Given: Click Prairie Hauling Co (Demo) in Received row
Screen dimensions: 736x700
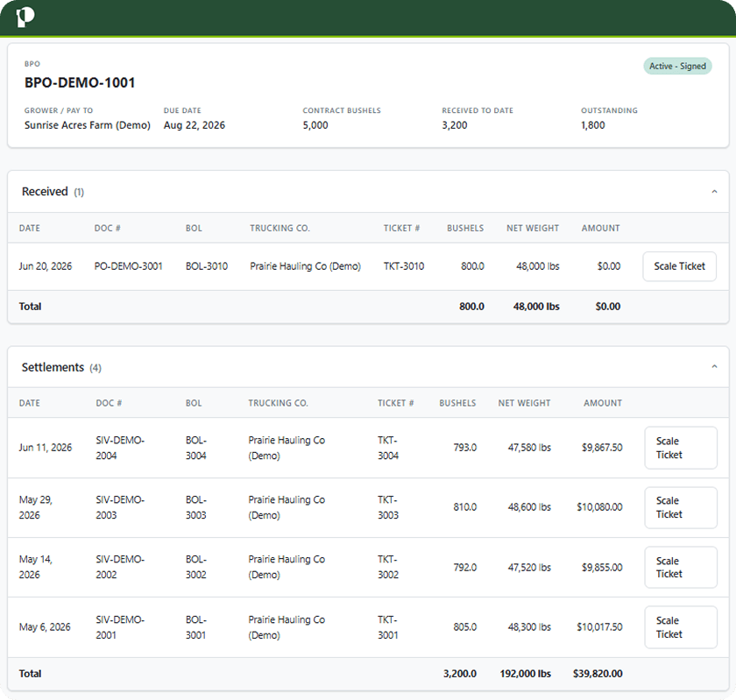Looking at the screenshot, I should 305,266.
